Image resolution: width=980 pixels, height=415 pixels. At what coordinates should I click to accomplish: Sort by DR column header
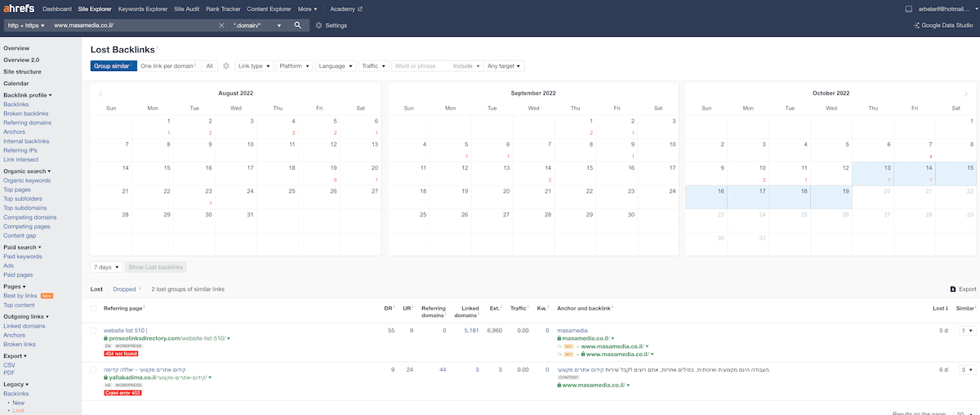(x=389, y=308)
